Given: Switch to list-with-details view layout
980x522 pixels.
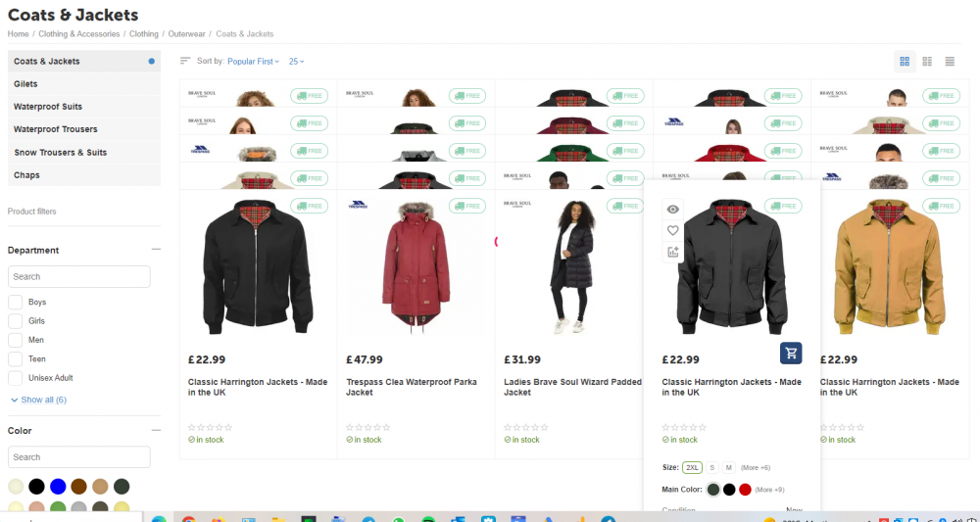Looking at the screenshot, I should pyautogui.click(x=927, y=62).
